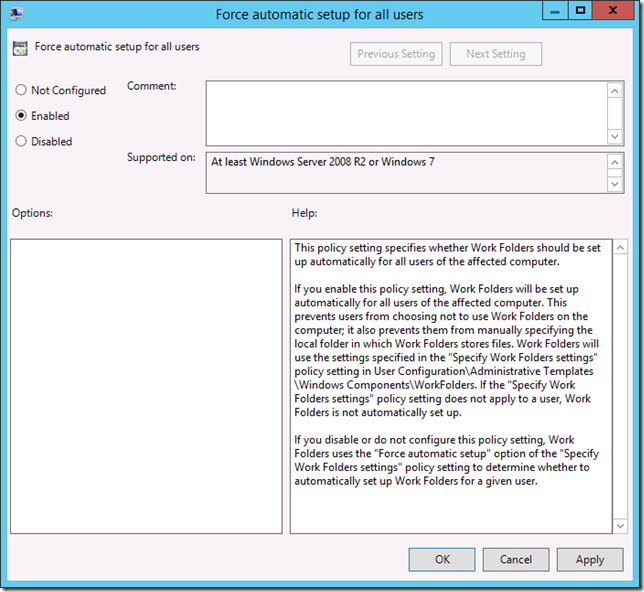Click the Comment box scroll up arrow
The height and width of the screenshot is (592, 644).
point(616,91)
